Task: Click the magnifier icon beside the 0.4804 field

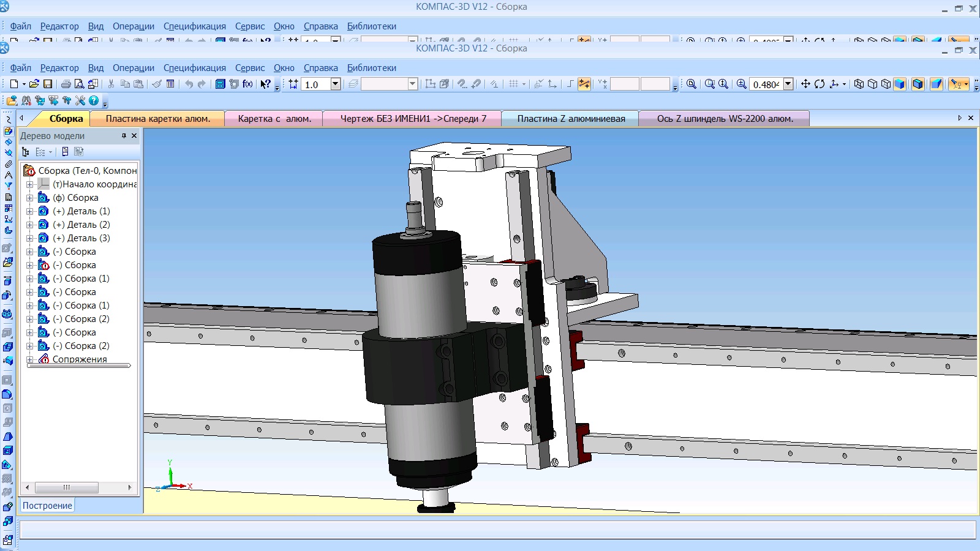Action: point(741,84)
